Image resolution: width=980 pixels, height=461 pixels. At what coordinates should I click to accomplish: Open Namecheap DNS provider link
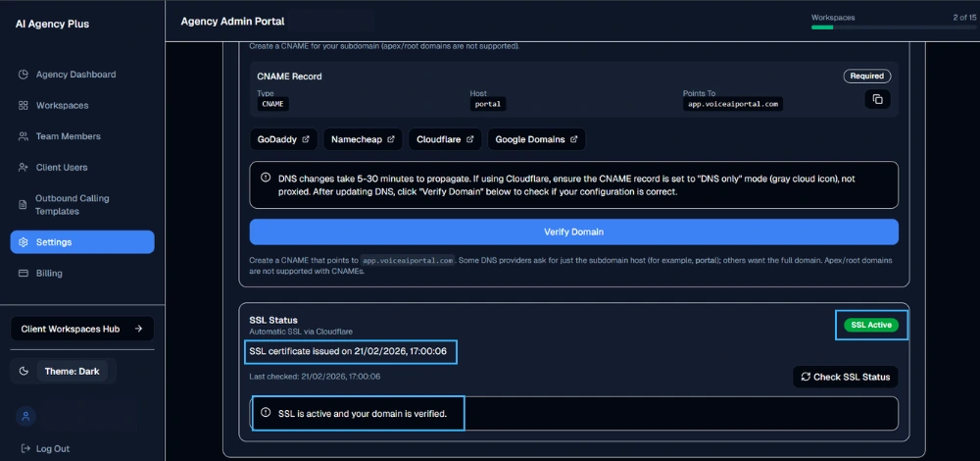coord(364,139)
